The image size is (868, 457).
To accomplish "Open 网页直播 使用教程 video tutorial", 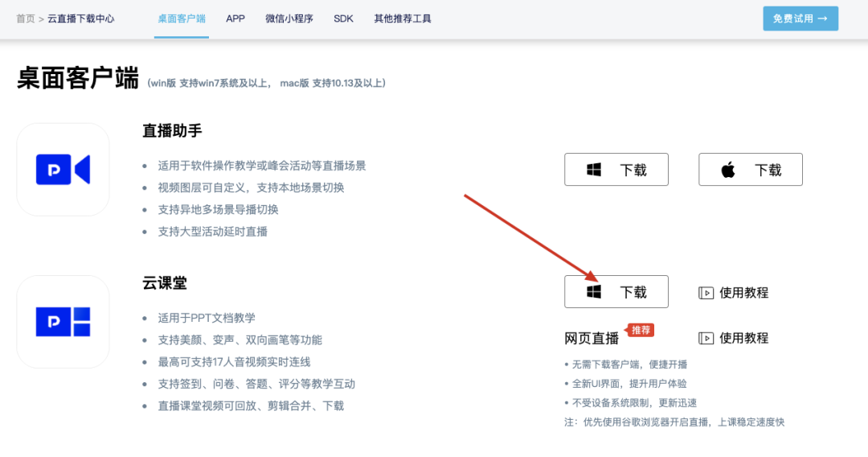I will pyautogui.click(x=733, y=338).
